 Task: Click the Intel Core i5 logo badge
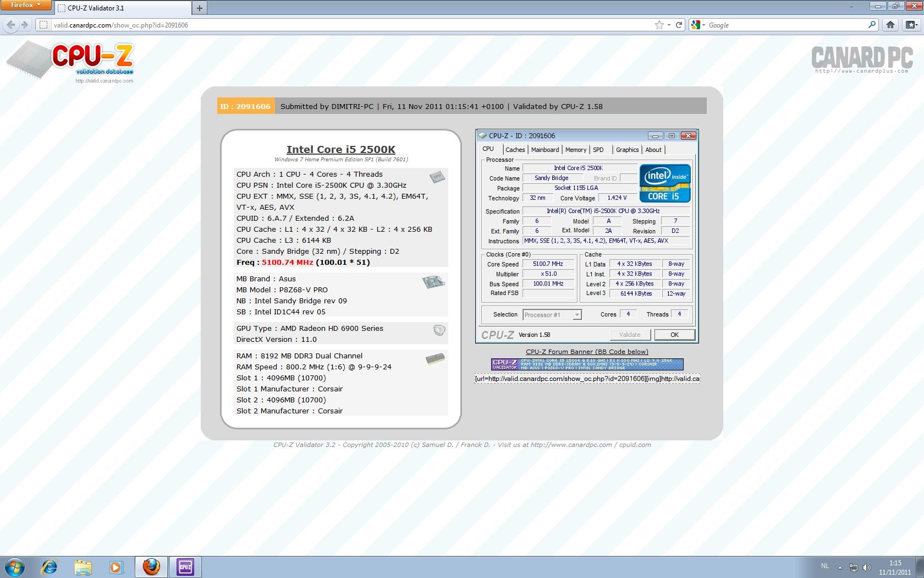coord(665,183)
